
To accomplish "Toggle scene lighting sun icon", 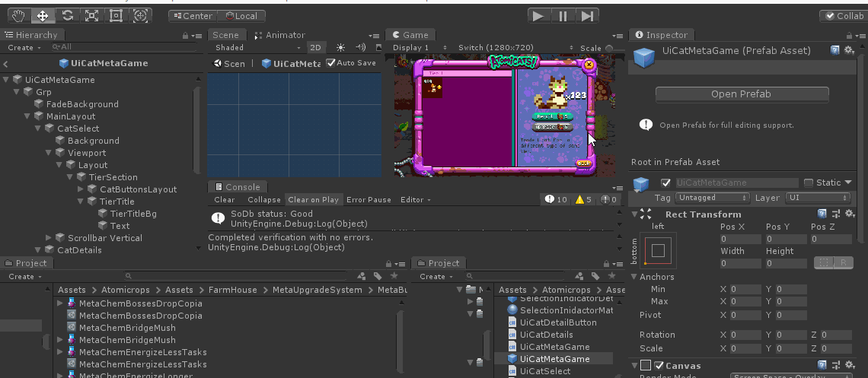I will (x=340, y=47).
